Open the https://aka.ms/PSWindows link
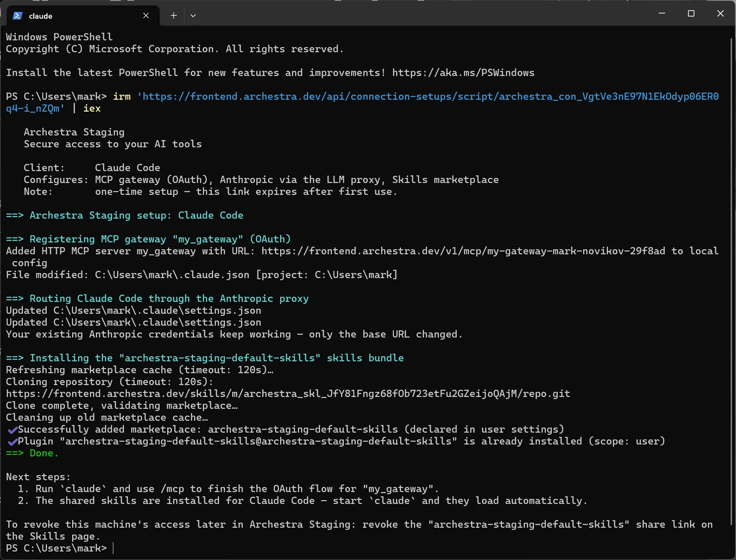Image resolution: width=736 pixels, height=560 pixels. click(463, 73)
